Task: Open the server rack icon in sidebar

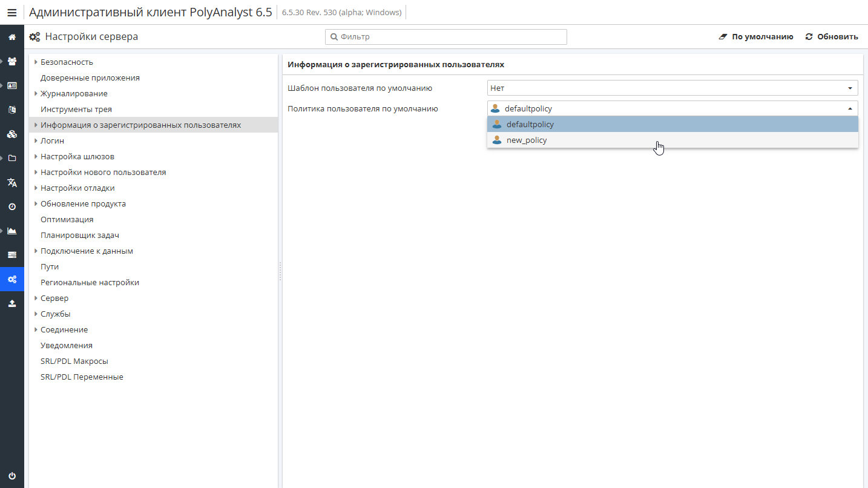Action: click(x=12, y=255)
